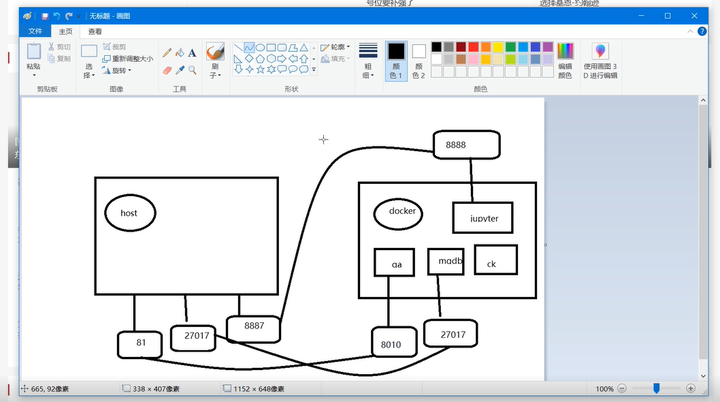The image size is (720, 402).
Task: Open the Select (选择) dropdown arrow
Action: [93, 75]
